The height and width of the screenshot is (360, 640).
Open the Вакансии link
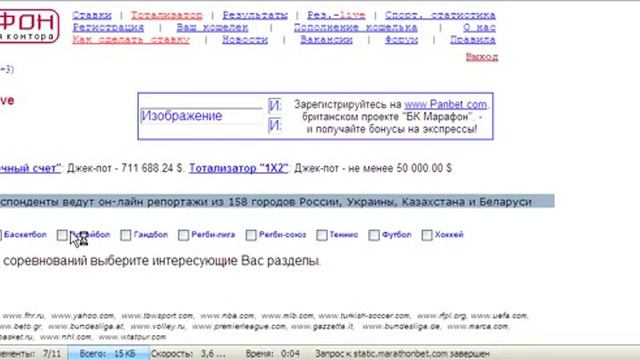327,40
